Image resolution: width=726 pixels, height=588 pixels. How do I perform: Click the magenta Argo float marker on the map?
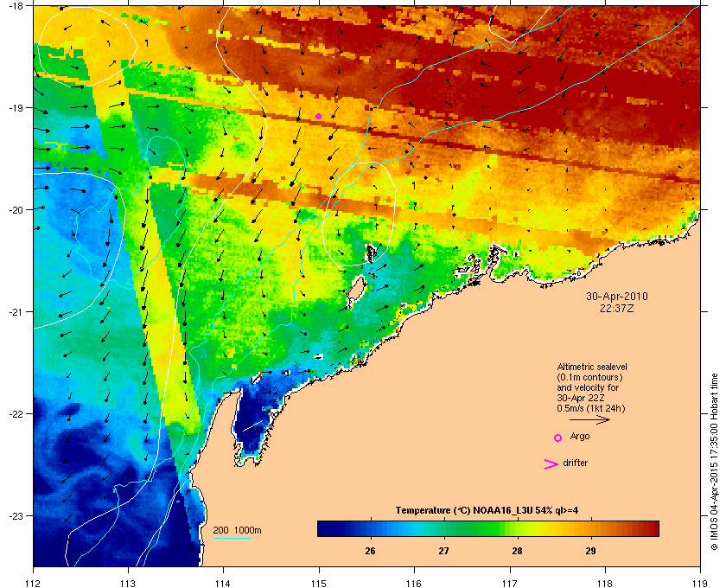click(318, 116)
